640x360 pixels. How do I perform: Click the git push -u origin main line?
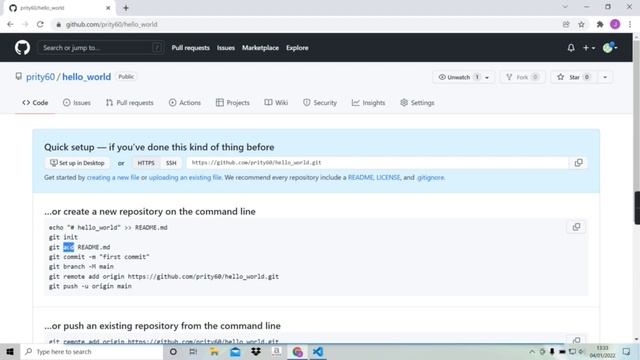pyautogui.click(x=90, y=286)
